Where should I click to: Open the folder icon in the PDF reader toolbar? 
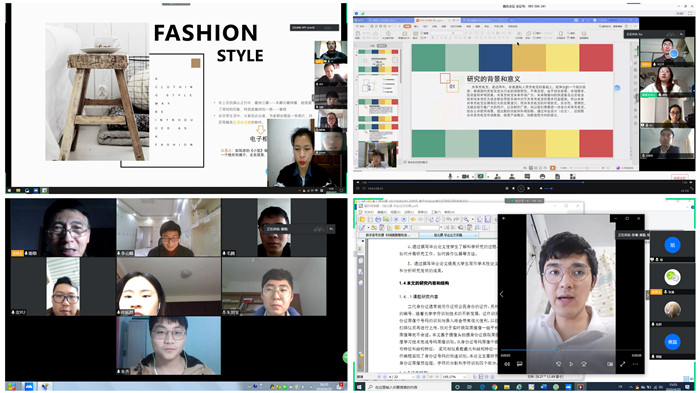[363, 220]
